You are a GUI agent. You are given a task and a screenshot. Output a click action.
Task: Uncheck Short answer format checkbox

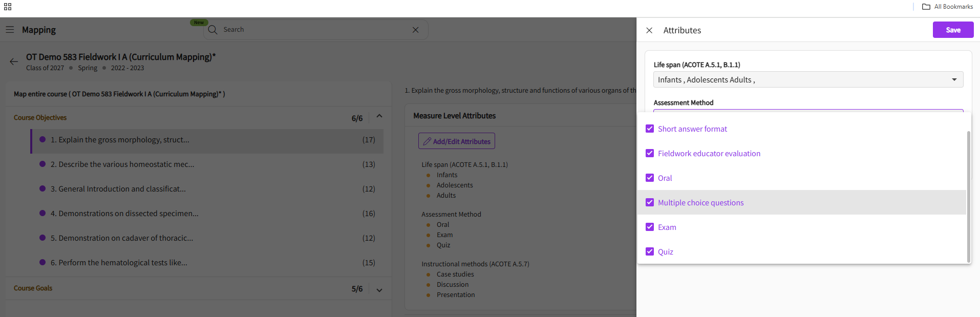(650, 129)
